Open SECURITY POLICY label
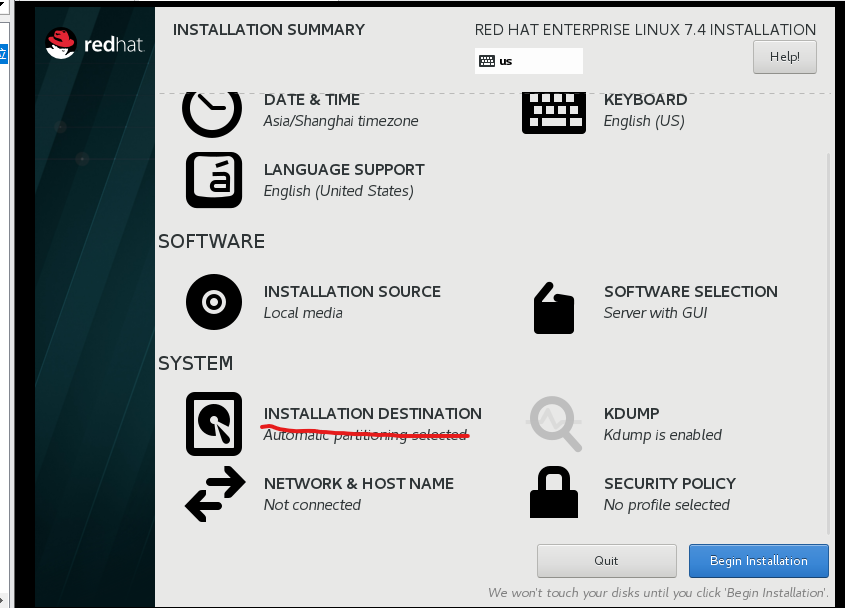Image resolution: width=845 pixels, height=608 pixels. click(669, 483)
